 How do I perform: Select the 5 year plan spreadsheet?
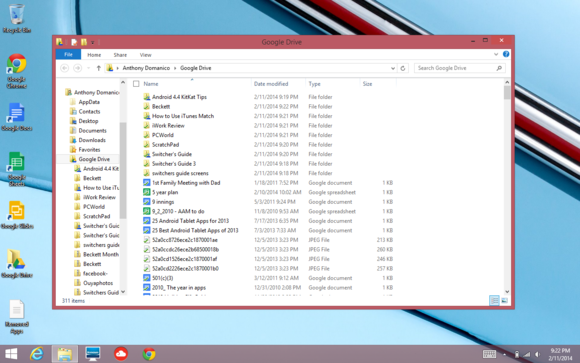[x=165, y=192]
